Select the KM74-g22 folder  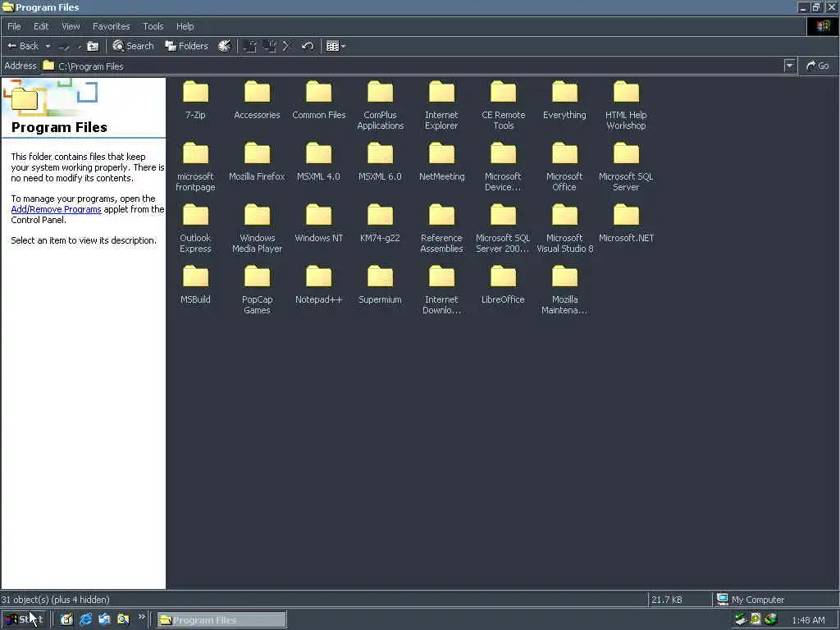[381, 222]
